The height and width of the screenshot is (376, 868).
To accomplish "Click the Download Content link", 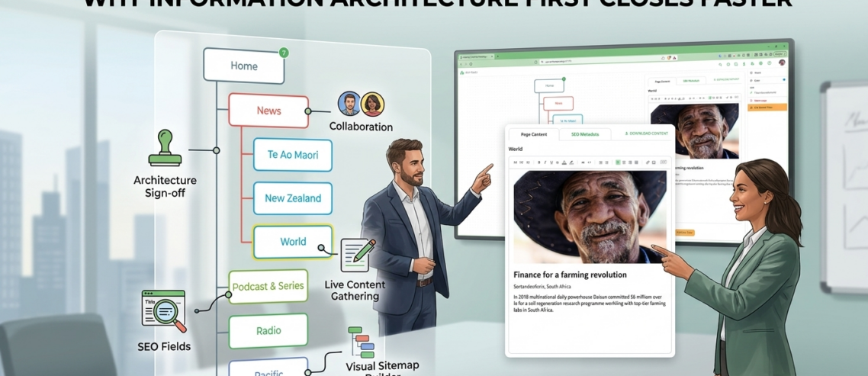I will (645, 134).
